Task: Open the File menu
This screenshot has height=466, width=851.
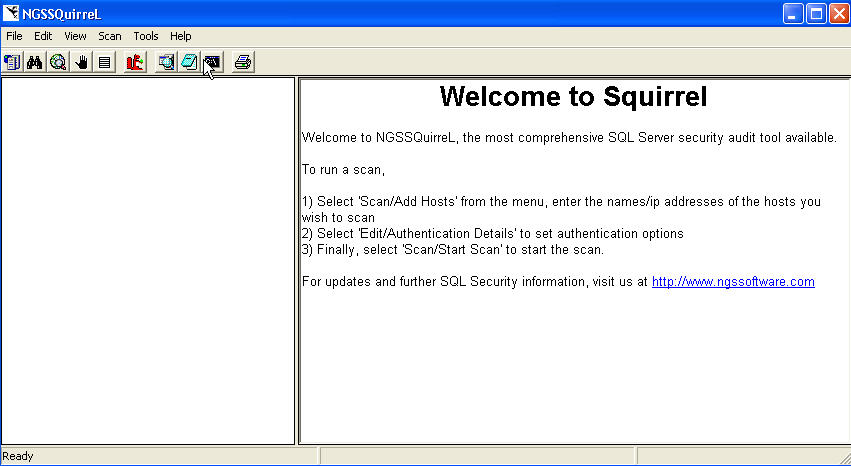Action: 15,36
